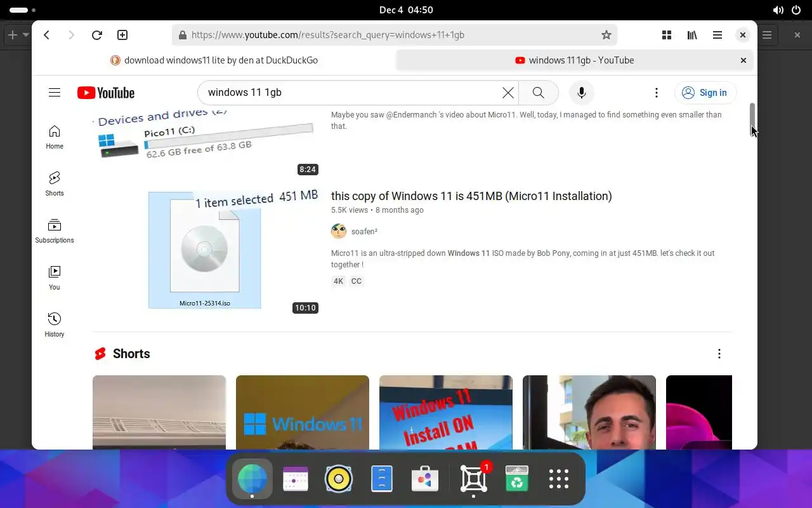Open the soafen² channel name
Image resolution: width=812 pixels, height=508 pixels.
tap(365, 232)
